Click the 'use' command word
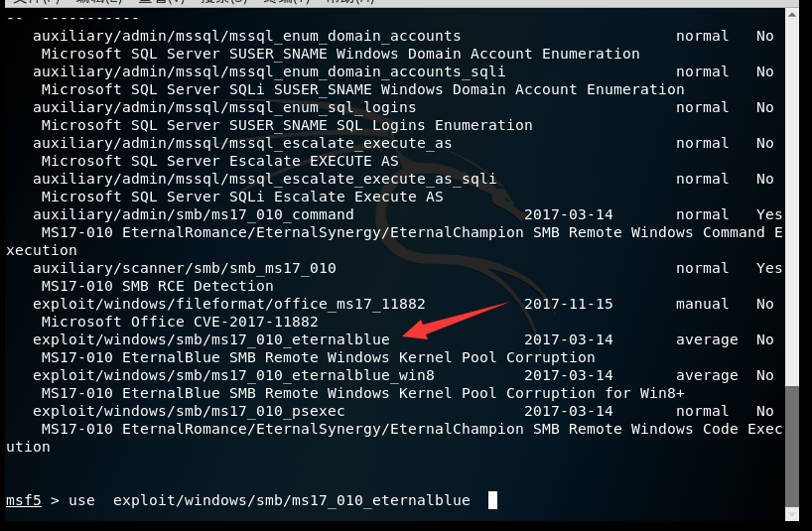The image size is (812, 531). click(81, 500)
